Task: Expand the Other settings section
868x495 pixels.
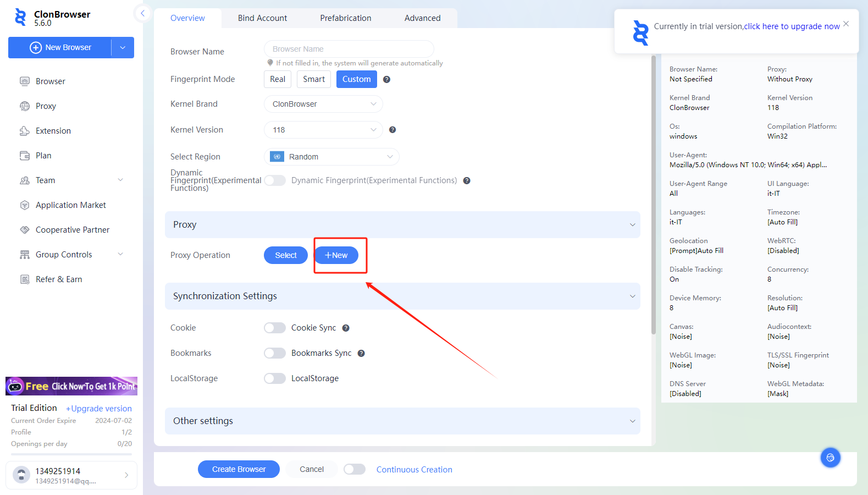Action: [632, 421]
